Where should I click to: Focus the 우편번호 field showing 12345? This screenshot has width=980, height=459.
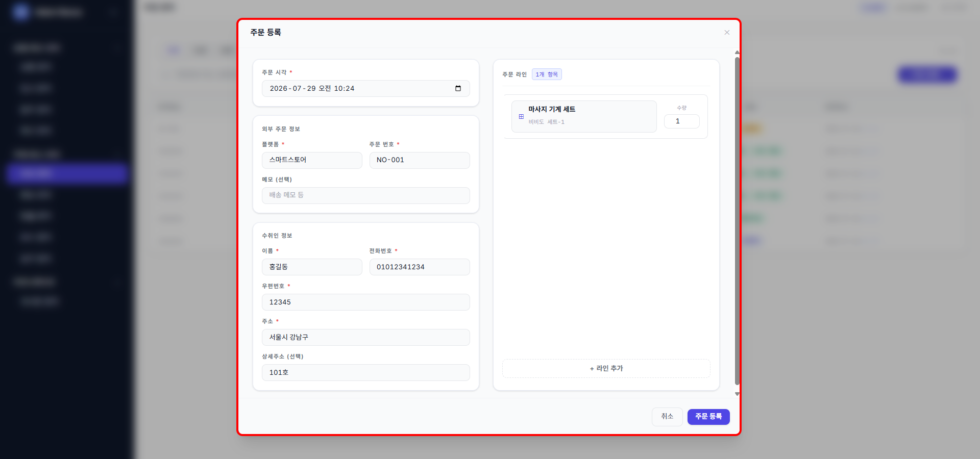point(365,302)
